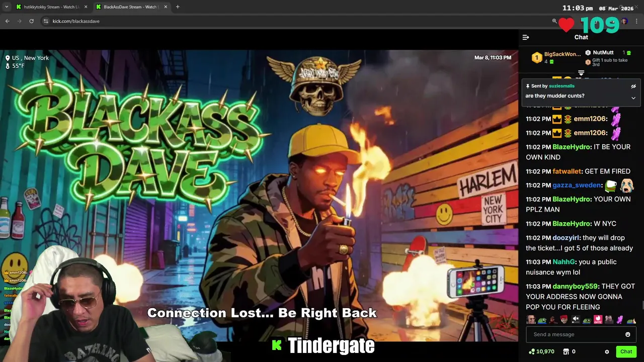The image size is (644, 362).
Task: Click the Connection Lost Be Right Back text
Action: point(262,313)
